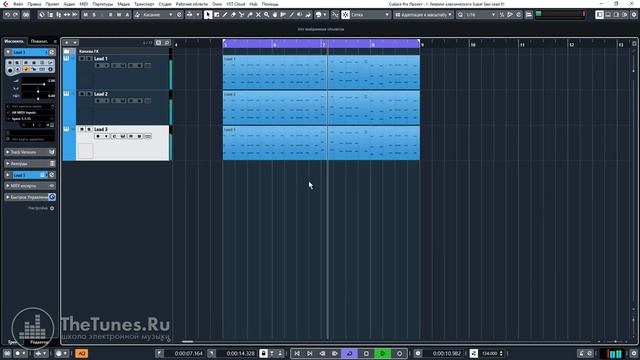The image size is (640, 360).
Task: Click the horizontal scrollbar under the timeline
Action: pos(187,342)
